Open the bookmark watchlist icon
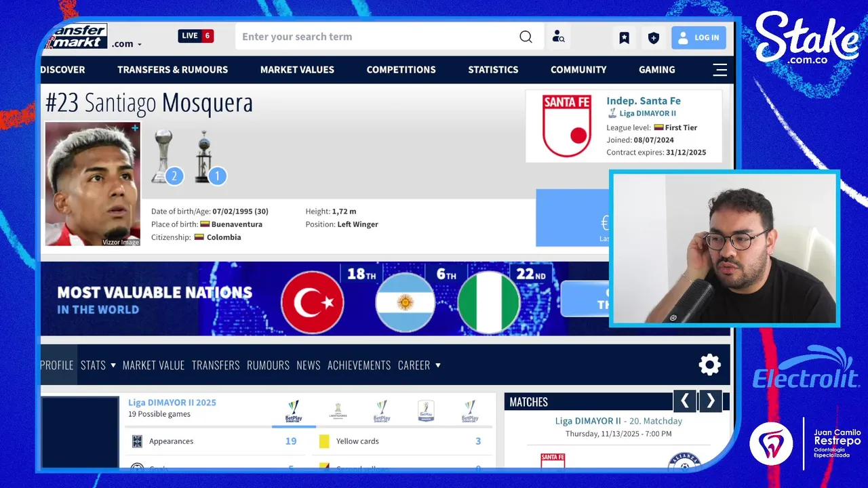The width and height of the screenshot is (868, 488). point(624,38)
